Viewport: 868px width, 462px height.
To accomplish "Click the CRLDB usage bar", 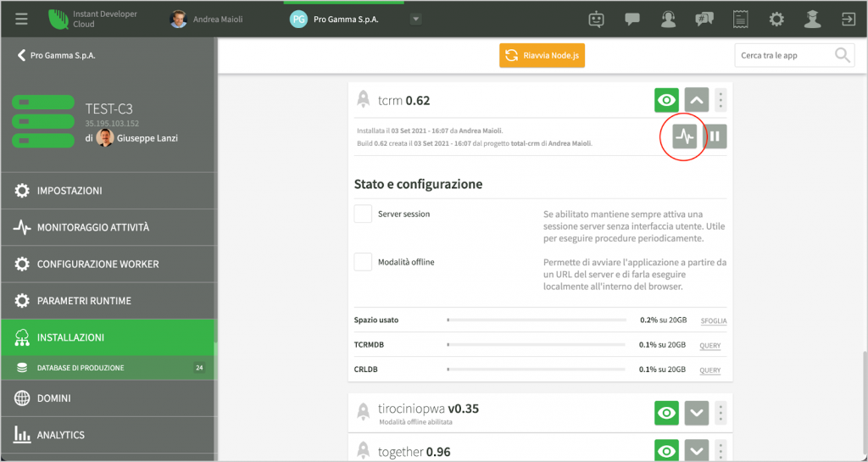I will pos(537,369).
